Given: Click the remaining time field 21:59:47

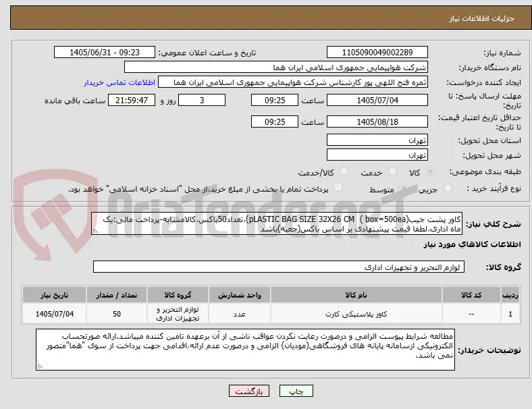Looking at the screenshot, I should [132, 101].
